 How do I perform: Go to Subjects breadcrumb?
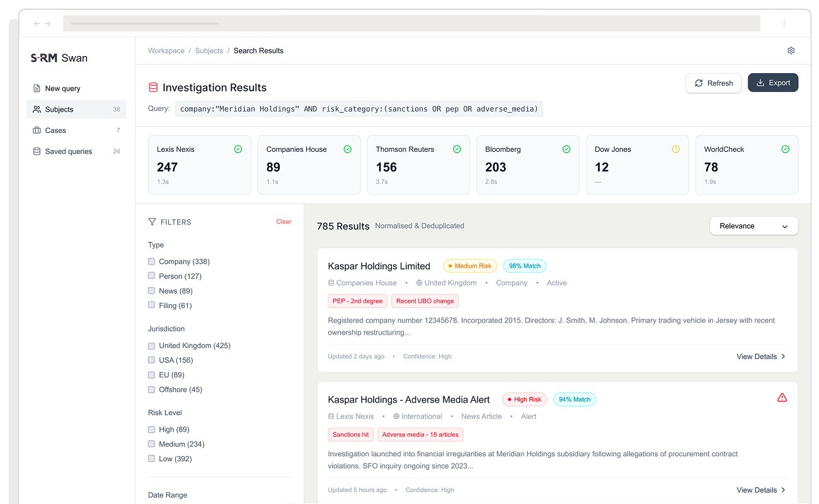pos(209,50)
